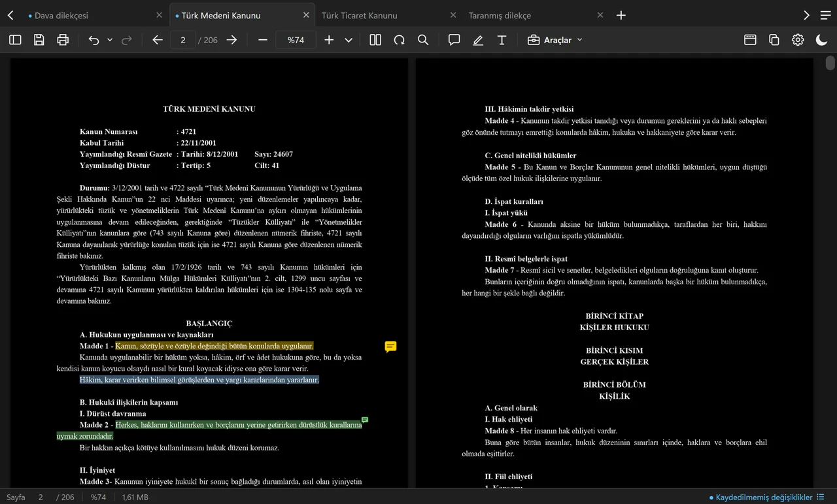Go to the next page arrow
The height and width of the screenshot is (504, 837).
[231, 40]
